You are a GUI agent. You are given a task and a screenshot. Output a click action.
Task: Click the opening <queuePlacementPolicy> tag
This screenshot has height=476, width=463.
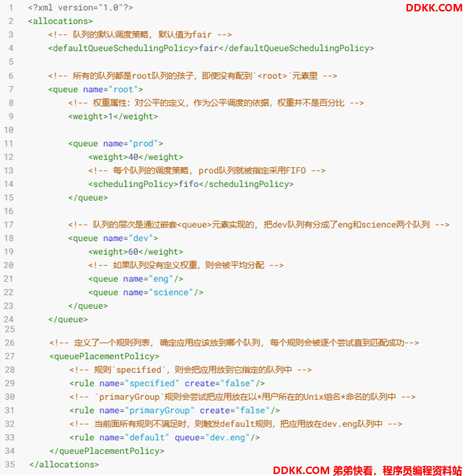(x=105, y=356)
